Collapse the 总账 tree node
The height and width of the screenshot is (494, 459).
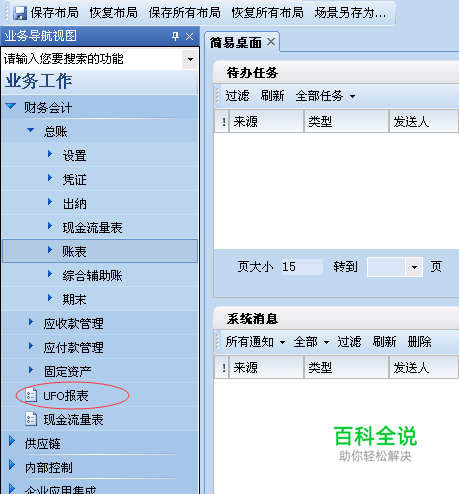(x=30, y=130)
